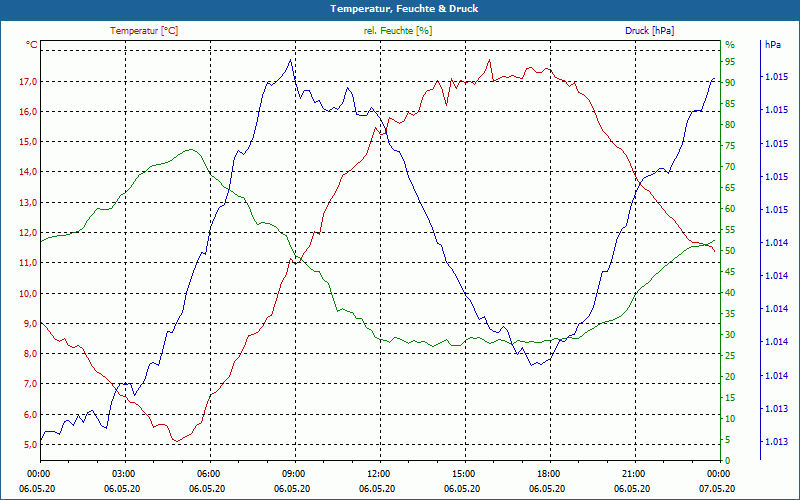800x500 pixels.
Task: Click the blue hPa axis unit label
Action: click(773, 45)
